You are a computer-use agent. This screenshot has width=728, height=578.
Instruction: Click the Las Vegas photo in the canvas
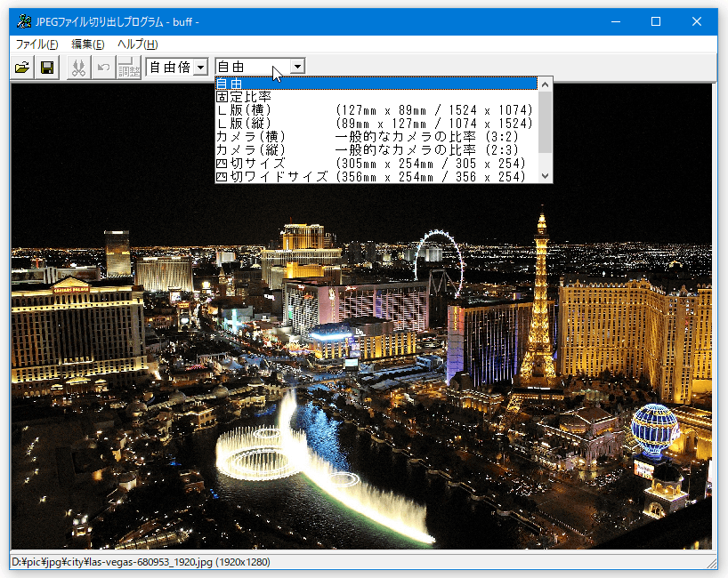(x=361, y=317)
